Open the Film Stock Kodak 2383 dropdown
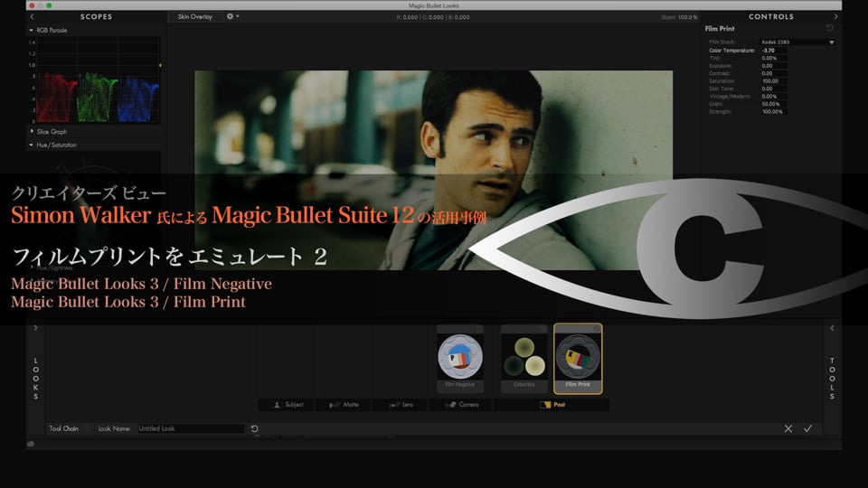The height and width of the screenshot is (488, 868). click(797, 42)
